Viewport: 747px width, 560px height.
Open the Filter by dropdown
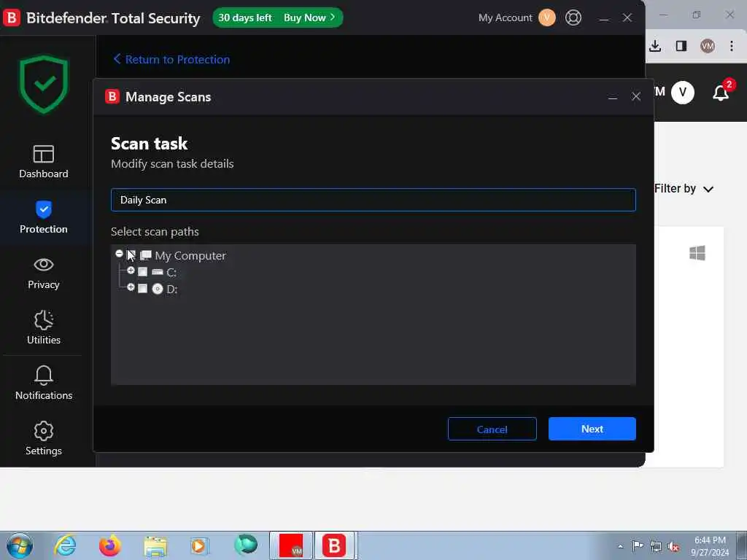[x=684, y=189]
